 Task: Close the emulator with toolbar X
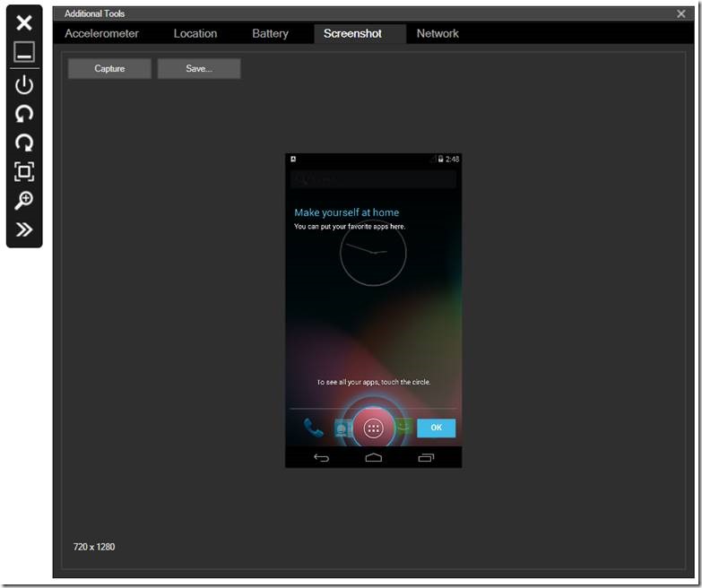click(24, 22)
